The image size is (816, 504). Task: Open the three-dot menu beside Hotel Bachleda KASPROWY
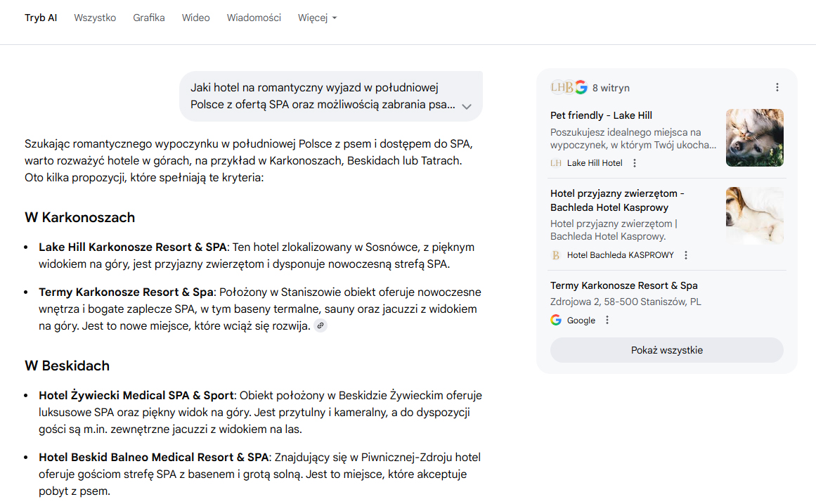tap(686, 254)
